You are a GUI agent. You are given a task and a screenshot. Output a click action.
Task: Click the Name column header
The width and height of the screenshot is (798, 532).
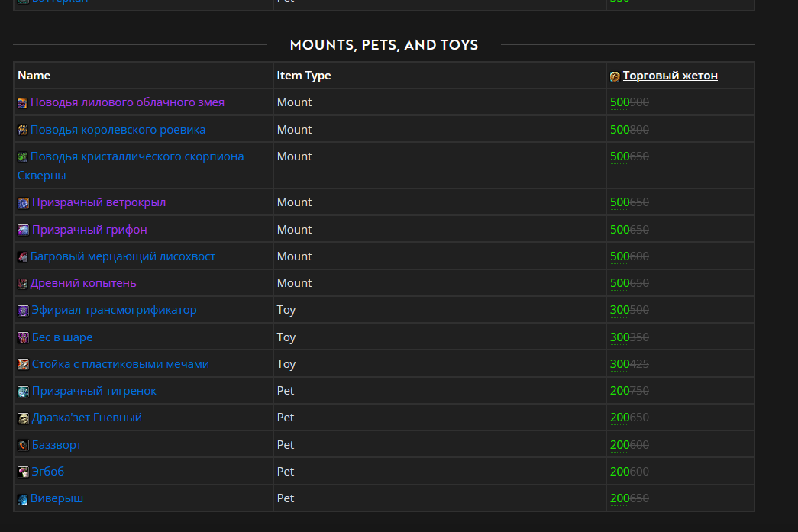[x=34, y=76]
